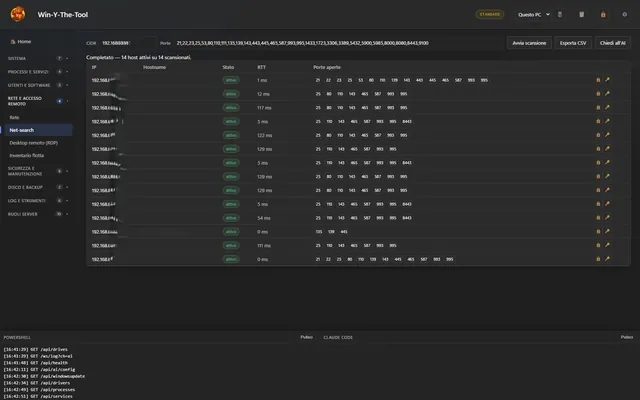Click the Hostname column header
The width and height of the screenshot is (640, 400).
click(154, 67)
